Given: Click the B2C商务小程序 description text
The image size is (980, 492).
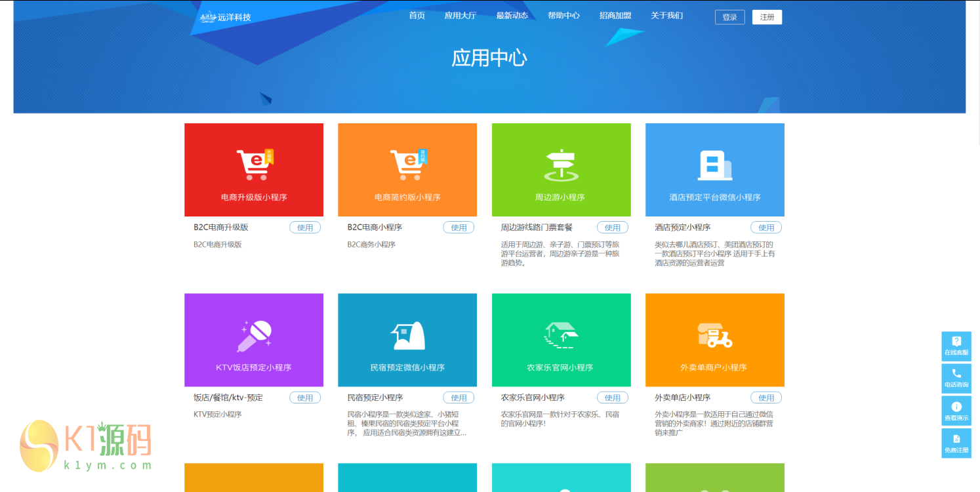Looking at the screenshot, I should click(371, 245).
